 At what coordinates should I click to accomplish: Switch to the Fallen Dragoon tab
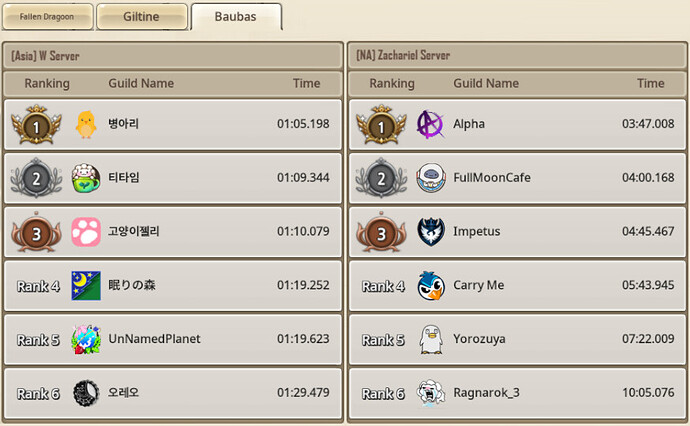click(x=48, y=17)
